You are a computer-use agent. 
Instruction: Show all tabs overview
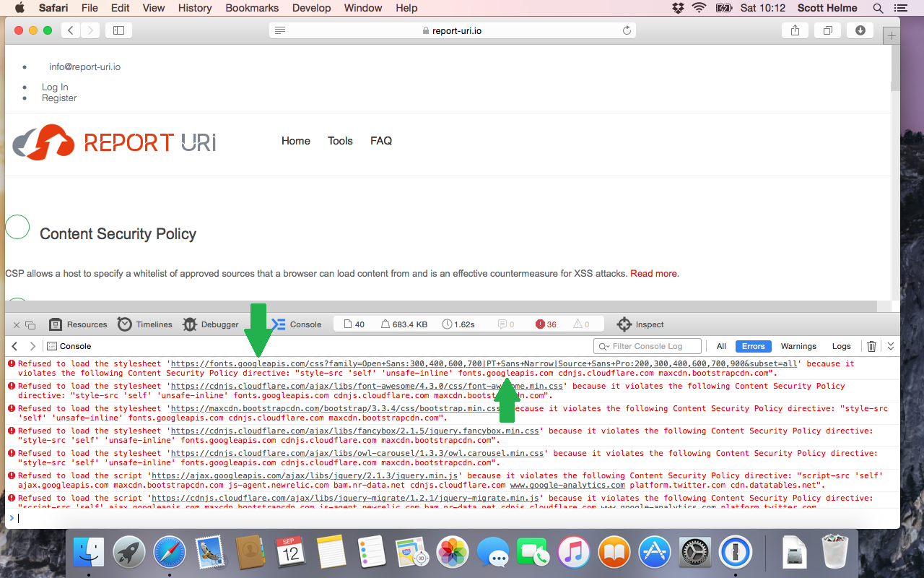point(827,30)
